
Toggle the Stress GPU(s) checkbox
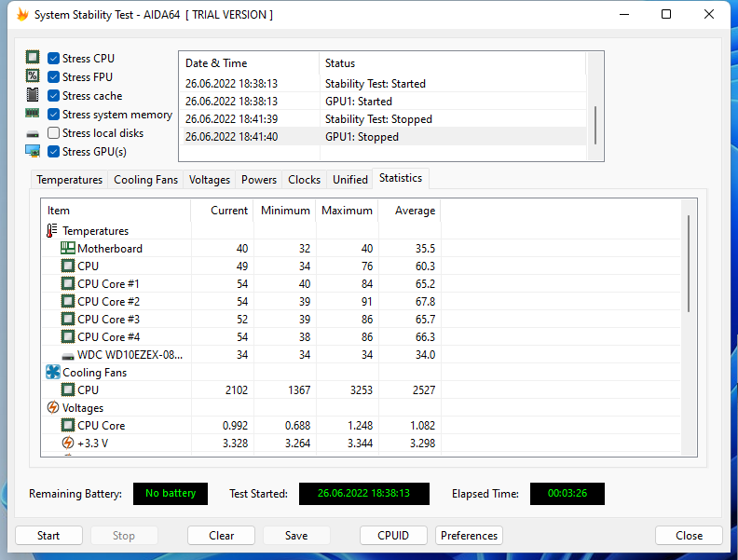click(54, 152)
